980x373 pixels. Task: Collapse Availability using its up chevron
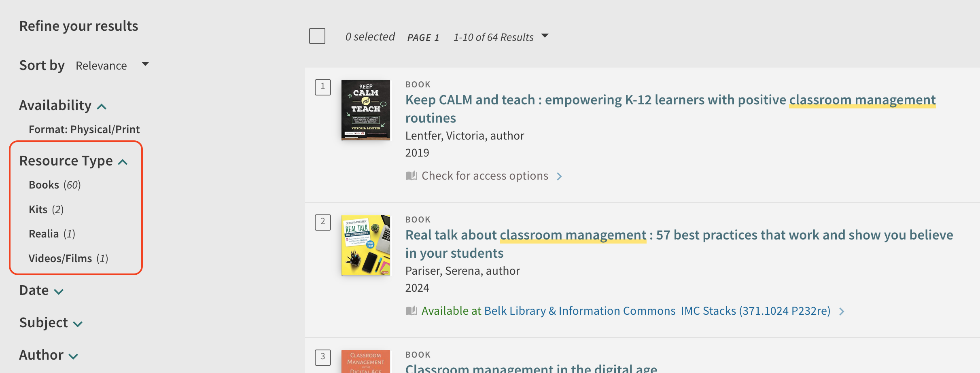coord(102,107)
